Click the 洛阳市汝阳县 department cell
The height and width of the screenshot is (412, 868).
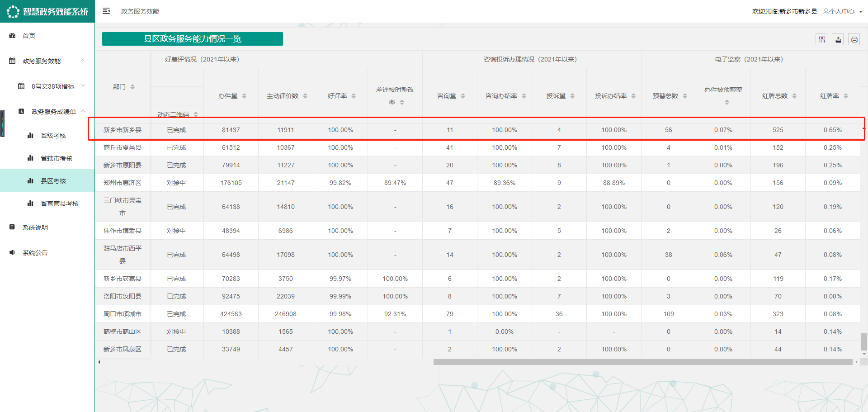[x=123, y=296]
